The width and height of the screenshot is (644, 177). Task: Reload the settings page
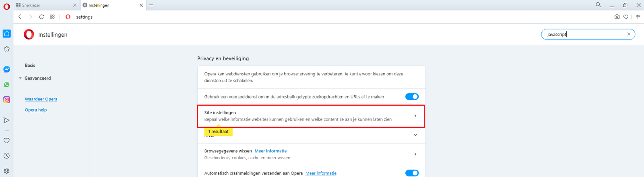point(41,17)
